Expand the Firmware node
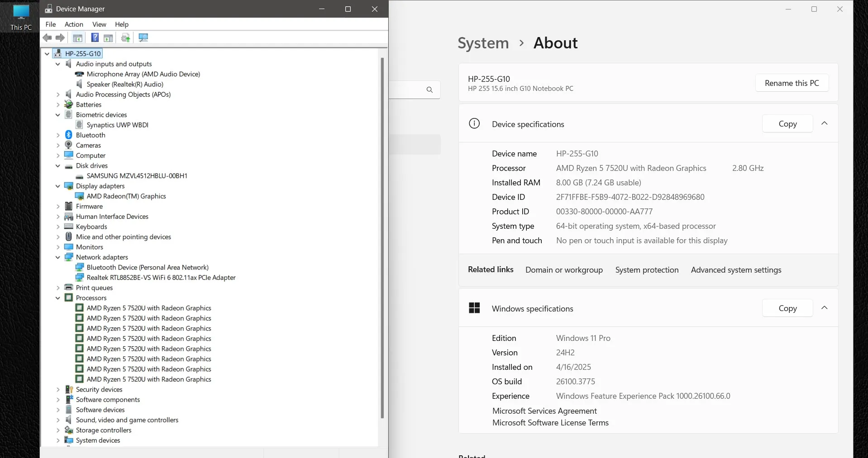The height and width of the screenshot is (458, 868). click(x=58, y=207)
